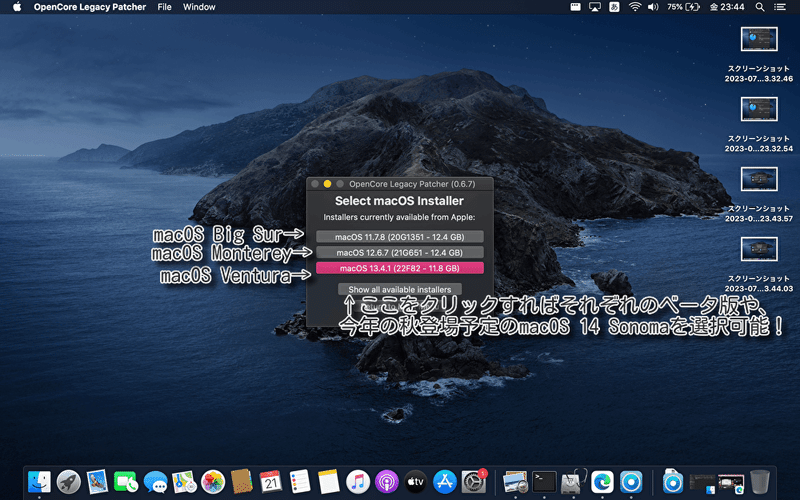Image resolution: width=800 pixels, height=500 pixels.
Task: Open the OpenCore Legacy Patcher app menu
Action: (90, 7)
